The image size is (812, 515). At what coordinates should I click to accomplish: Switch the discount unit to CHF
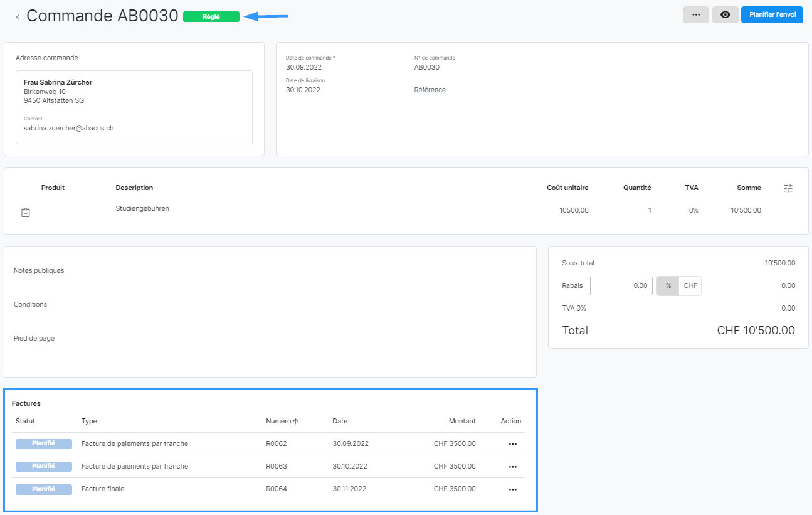[x=690, y=286]
